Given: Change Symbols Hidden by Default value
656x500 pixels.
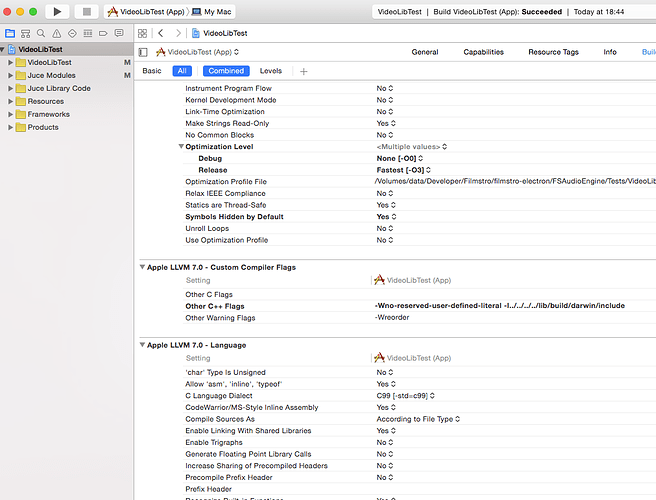Looking at the screenshot, I should [386, 217].
